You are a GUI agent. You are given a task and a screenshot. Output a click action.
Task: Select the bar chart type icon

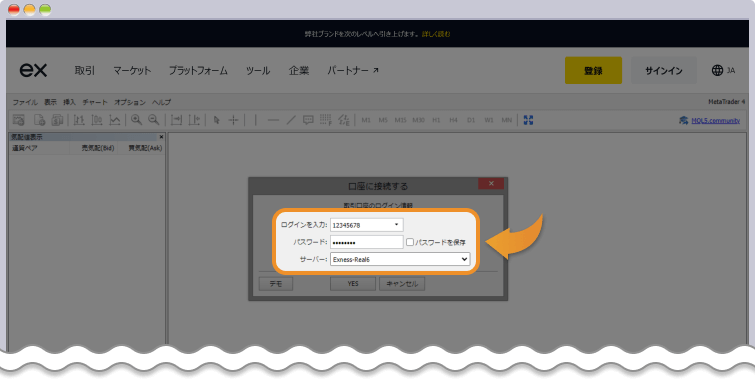[x=79, y=120]
